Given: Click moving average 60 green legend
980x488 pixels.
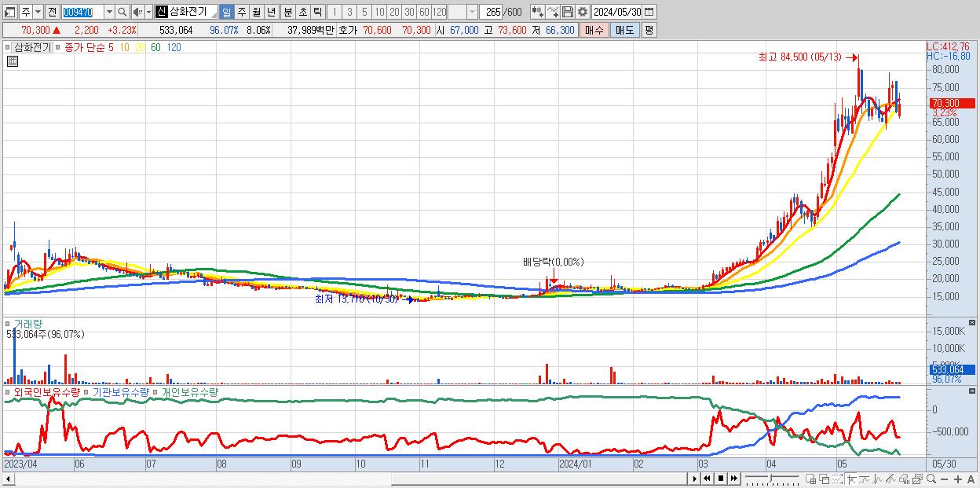Looking at the screenshot, I should (155, 47).
